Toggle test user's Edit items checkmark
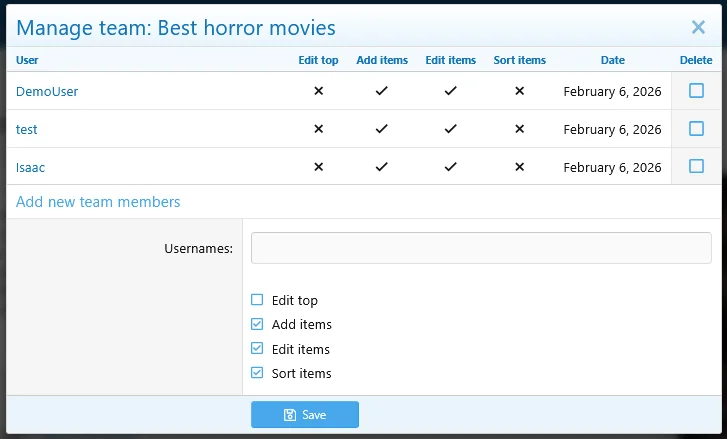This screenshot has height=439, width=727. (x=450, y=129)
